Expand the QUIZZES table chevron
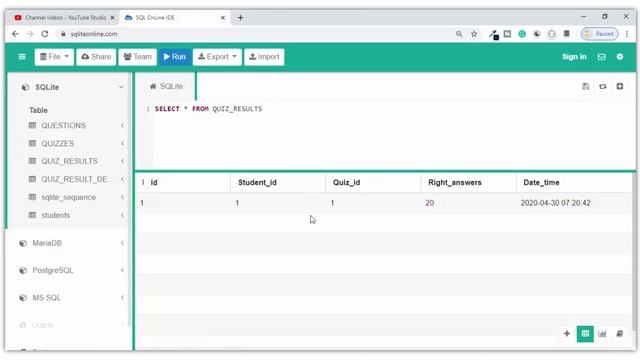640x360 pixels. [x=122, y=143]
